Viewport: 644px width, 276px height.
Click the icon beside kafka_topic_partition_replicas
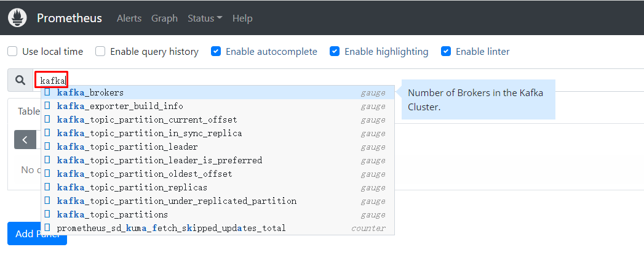click(x=47, y=187)
